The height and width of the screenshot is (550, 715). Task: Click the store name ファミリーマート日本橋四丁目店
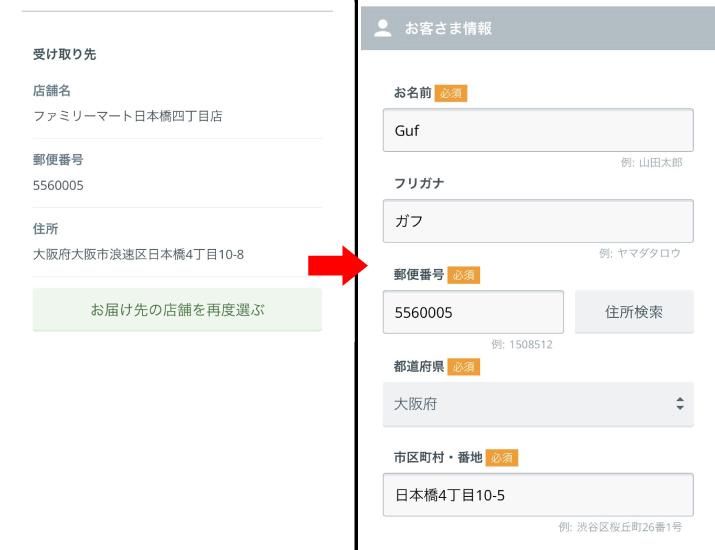128,116
